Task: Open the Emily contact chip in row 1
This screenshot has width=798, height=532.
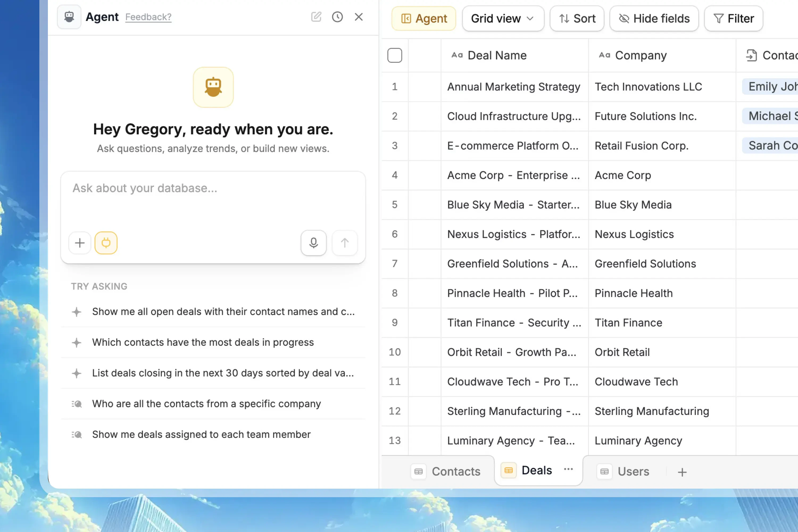Action: coord(770,86)
